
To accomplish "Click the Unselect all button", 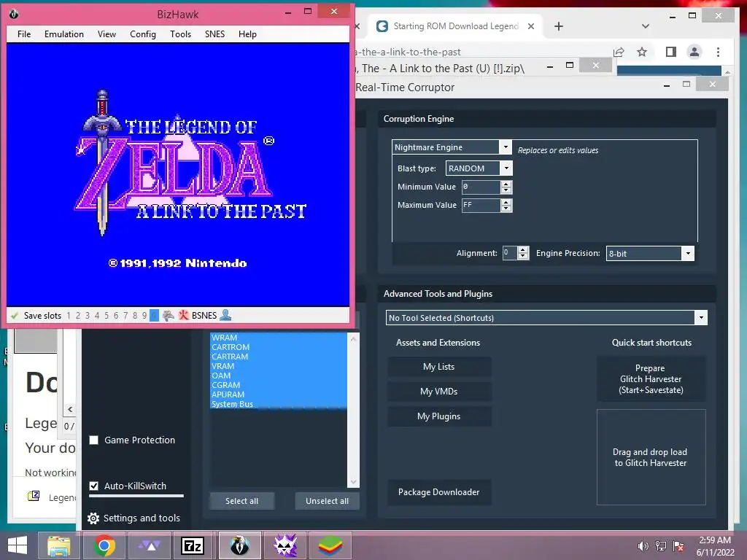I will (x=328, y=501).
